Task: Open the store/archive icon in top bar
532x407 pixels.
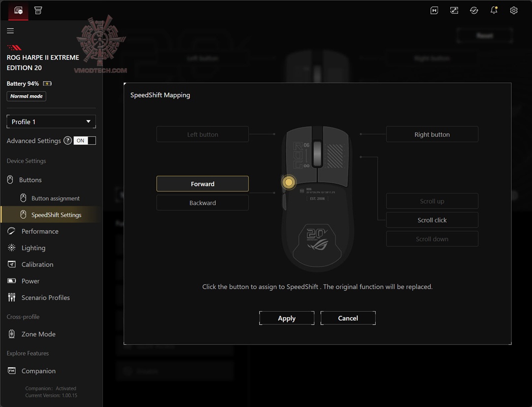Action: tap(38, 10)
